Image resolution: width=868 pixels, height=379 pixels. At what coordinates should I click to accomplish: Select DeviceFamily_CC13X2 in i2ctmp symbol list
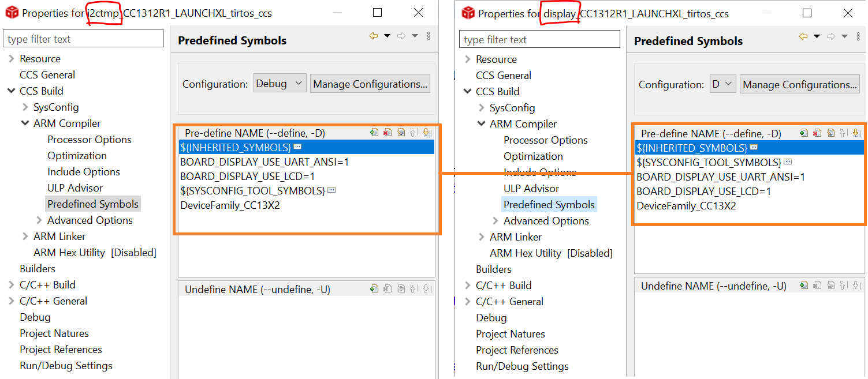[230, 205]
